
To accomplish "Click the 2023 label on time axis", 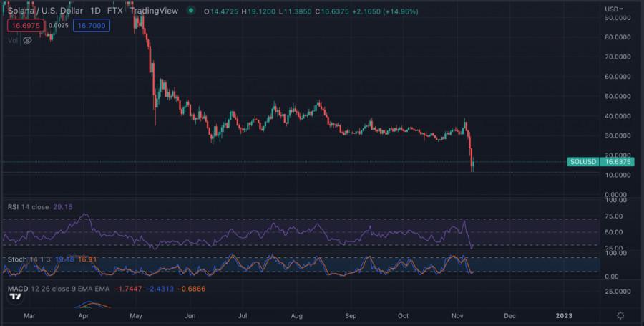I will click(564, 316).
